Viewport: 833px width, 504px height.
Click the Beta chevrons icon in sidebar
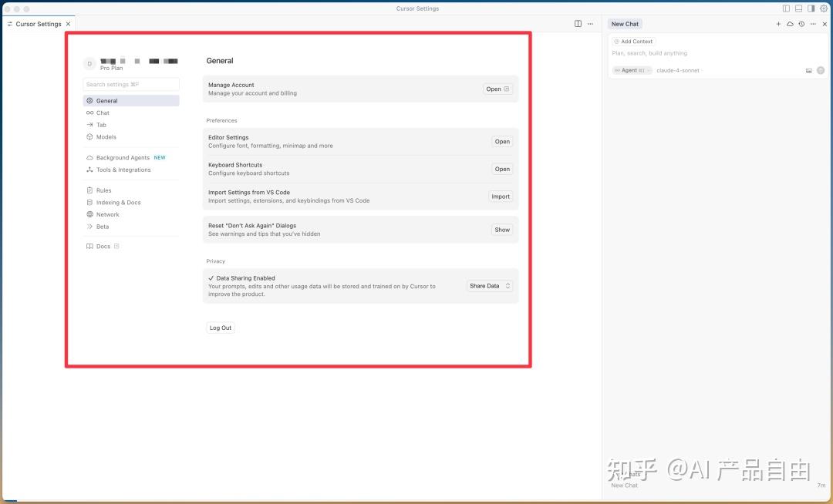click(89, 227)
